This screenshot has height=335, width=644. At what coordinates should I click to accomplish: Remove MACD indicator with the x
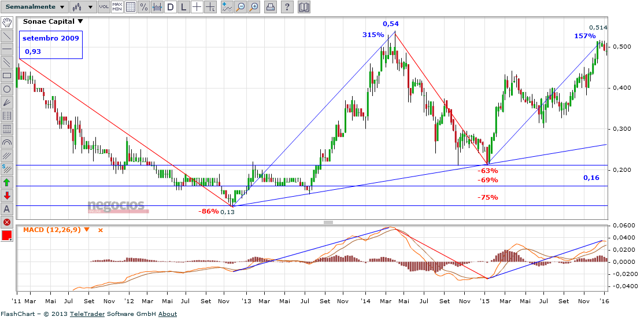point(100,230)
